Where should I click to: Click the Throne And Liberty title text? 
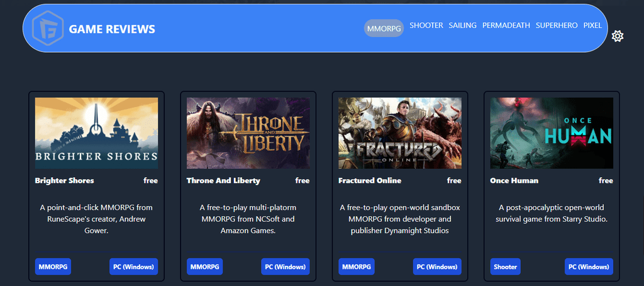(x=223, y=181)
